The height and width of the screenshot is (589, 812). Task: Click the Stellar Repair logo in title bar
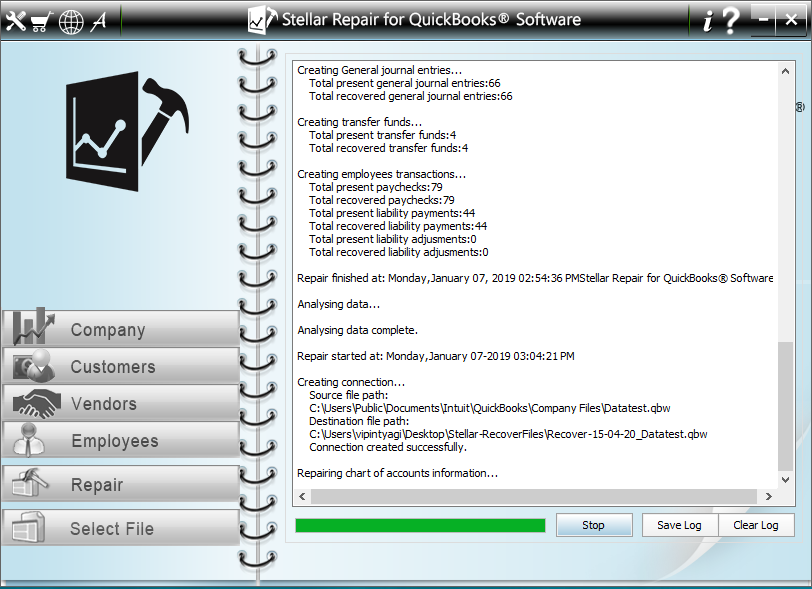pyautogui.click(x=262, y=20)
